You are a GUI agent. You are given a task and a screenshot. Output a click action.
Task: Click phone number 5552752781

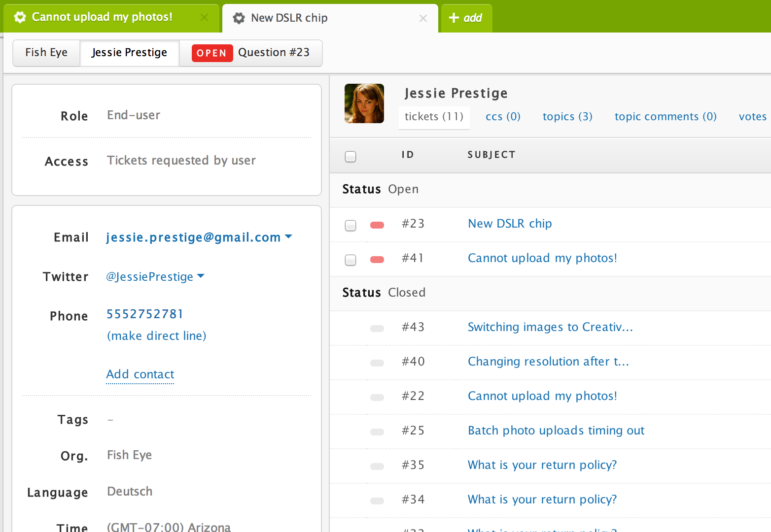[x=145, y=314]
